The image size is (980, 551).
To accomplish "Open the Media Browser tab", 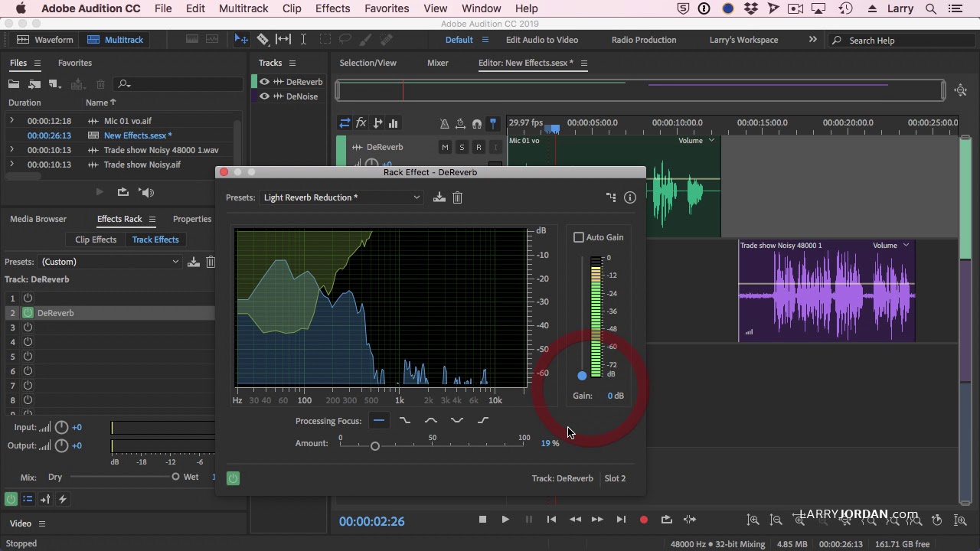I will [38, 219].
